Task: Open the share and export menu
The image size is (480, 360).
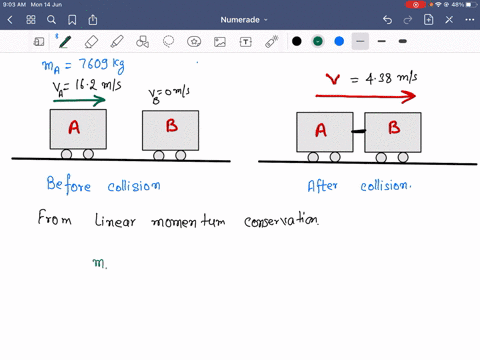Action: [93, 20]
